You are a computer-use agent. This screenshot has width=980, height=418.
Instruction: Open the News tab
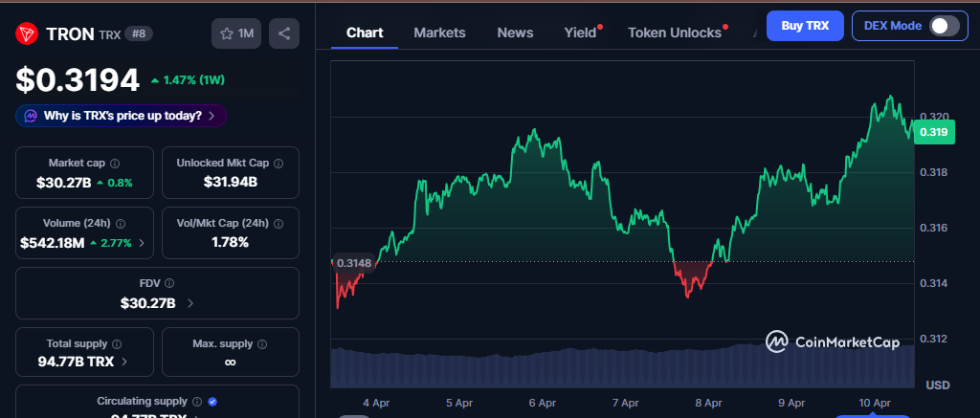click(515, 33)
